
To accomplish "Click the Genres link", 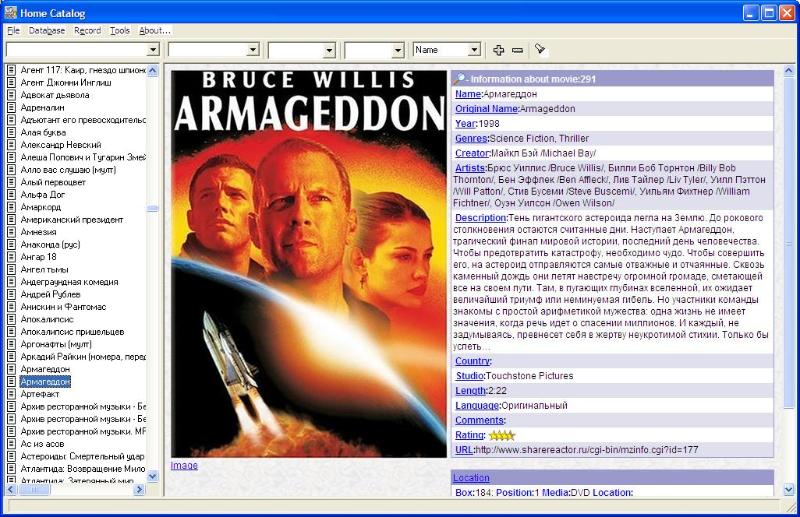I will 471,138.
